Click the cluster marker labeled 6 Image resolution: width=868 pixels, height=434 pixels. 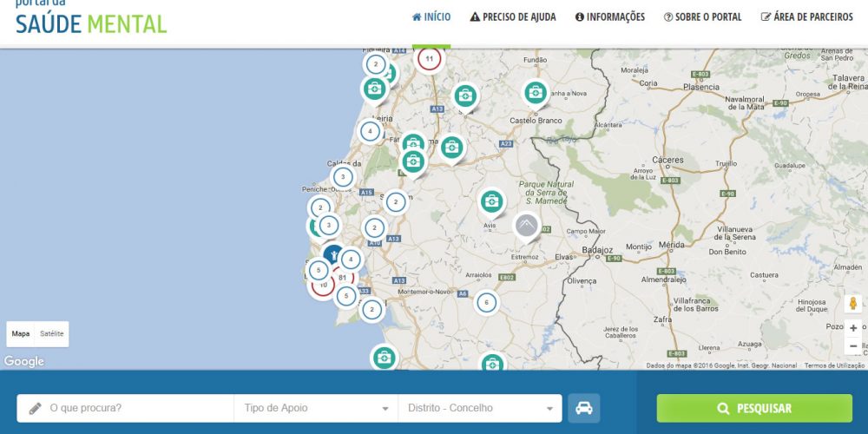tap(487, 302)
